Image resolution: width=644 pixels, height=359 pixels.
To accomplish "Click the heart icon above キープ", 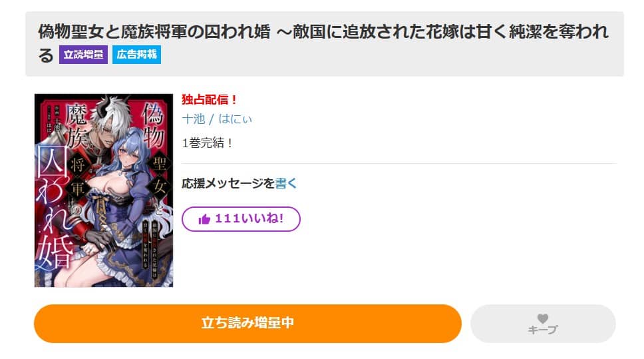I will pos(543,318).
